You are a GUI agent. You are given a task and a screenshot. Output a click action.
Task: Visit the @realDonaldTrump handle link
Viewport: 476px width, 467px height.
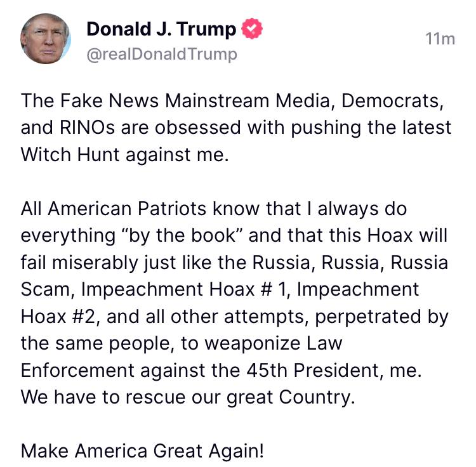pos(162,55)
